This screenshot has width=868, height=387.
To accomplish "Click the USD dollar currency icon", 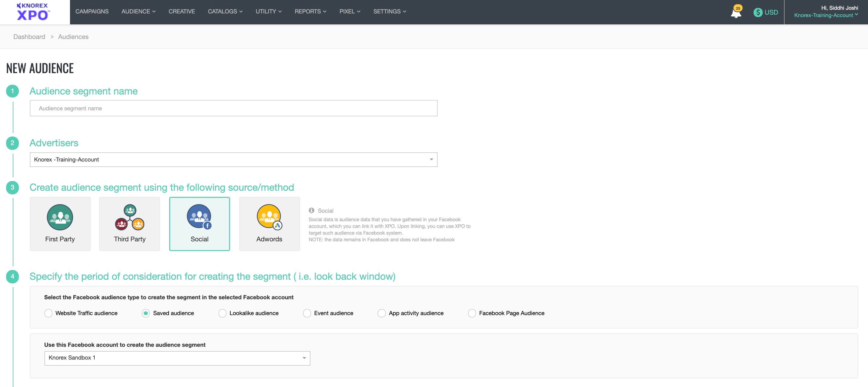I will click(758, 12).
